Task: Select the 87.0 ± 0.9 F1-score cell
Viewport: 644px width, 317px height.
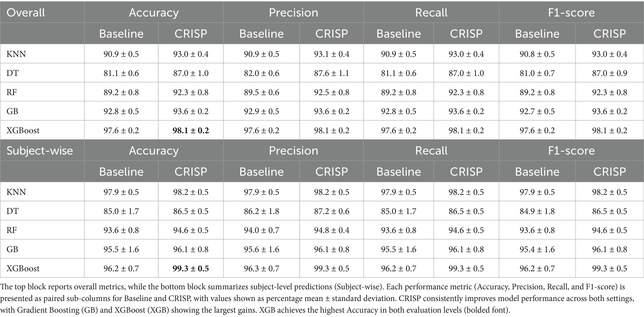Action: coord(609,73)
